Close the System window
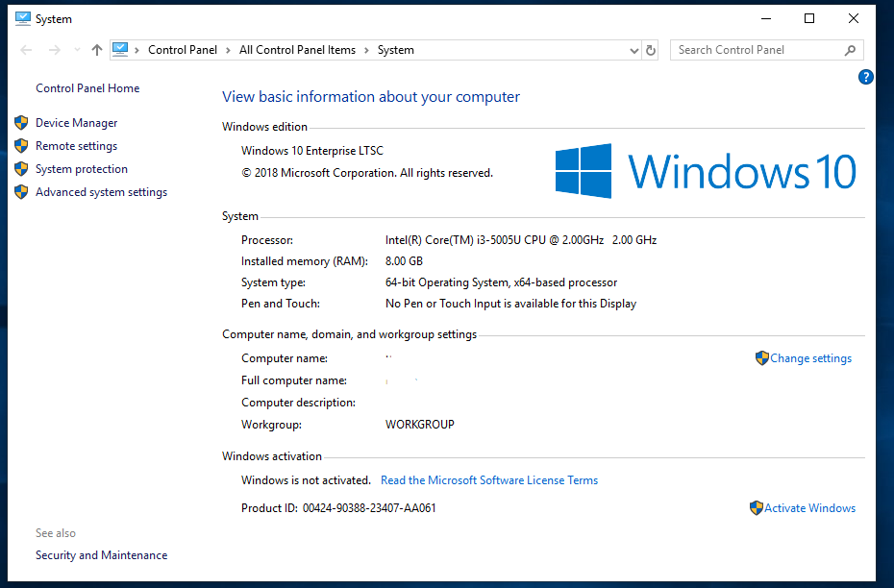The height and width of the screenshot is (588, 894). [x=854, y=19]
